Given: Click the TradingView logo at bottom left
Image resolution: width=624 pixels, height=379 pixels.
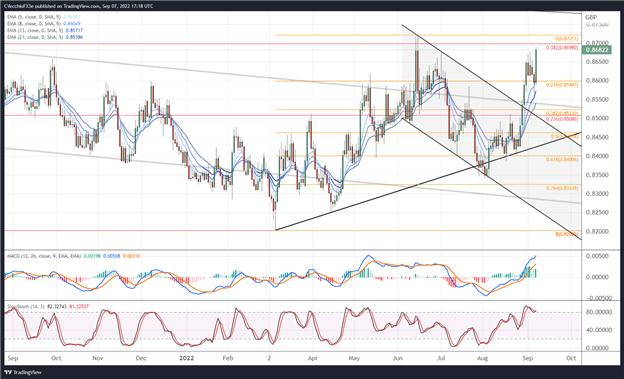Looking at the screenshot, I should pyautogui.click(x=23, y=373).
